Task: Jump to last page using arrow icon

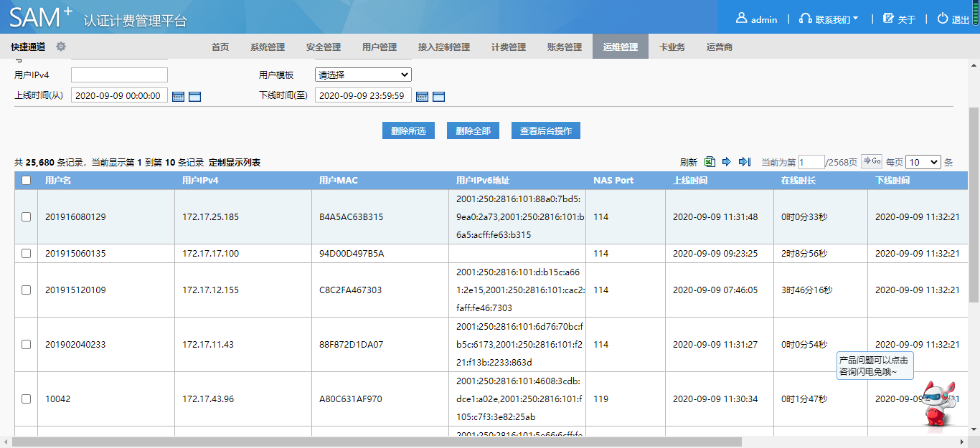Action: 745,162
